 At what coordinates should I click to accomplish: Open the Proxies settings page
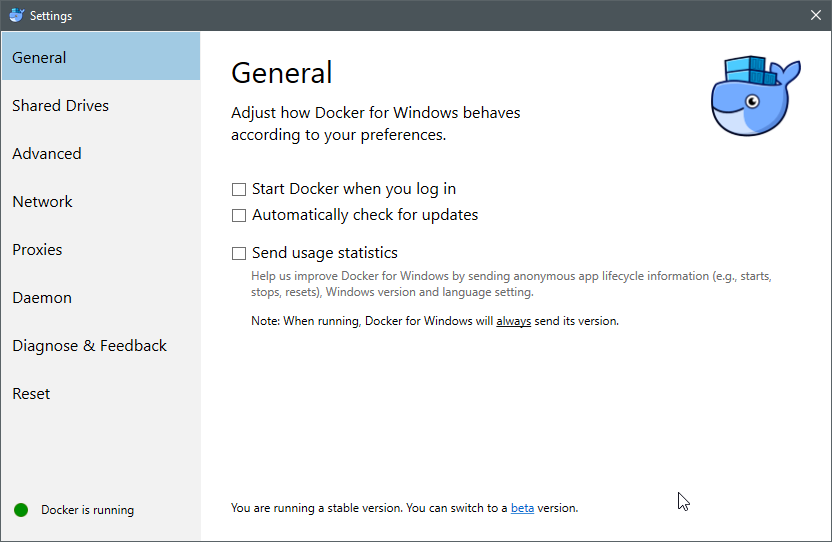point(101,250)
